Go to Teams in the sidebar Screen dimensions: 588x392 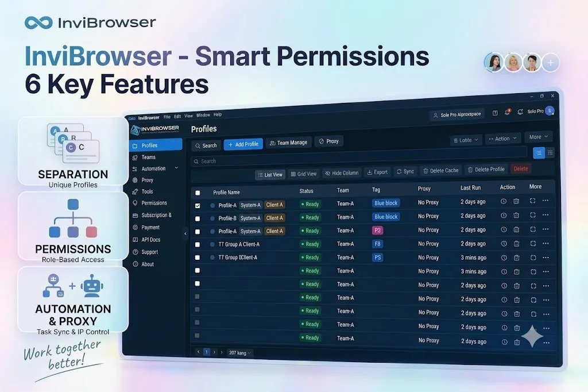click(x=149, y=157)
